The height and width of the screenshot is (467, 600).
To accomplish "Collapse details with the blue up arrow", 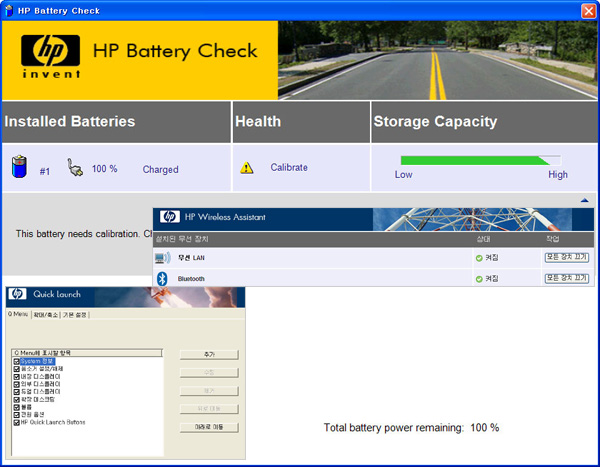I will (584, 200).
